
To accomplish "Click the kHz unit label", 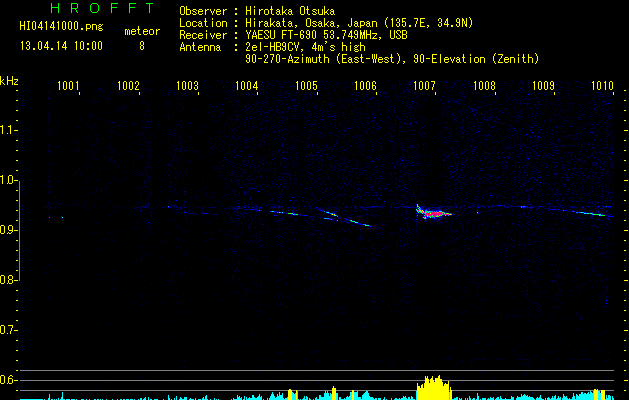I will [x=9, y=81].
